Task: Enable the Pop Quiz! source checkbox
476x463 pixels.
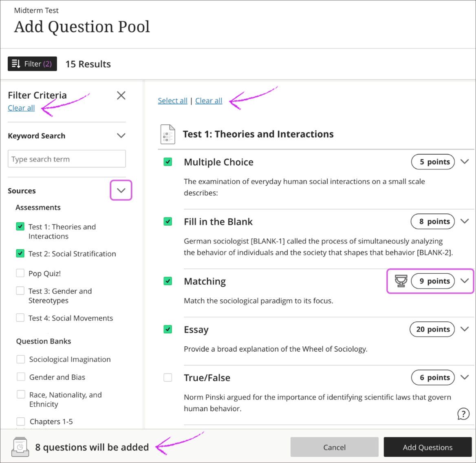Action: (x=20, y=273)
